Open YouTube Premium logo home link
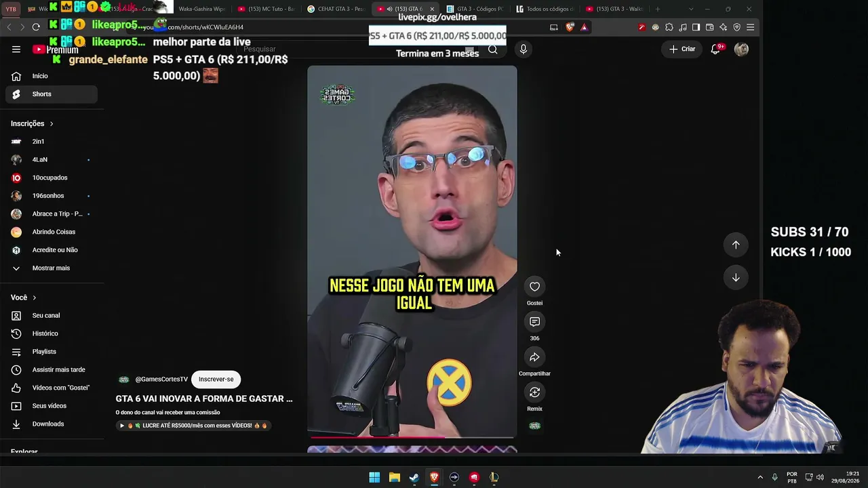This screenshot has width=868, height=488. pos(56,49)
